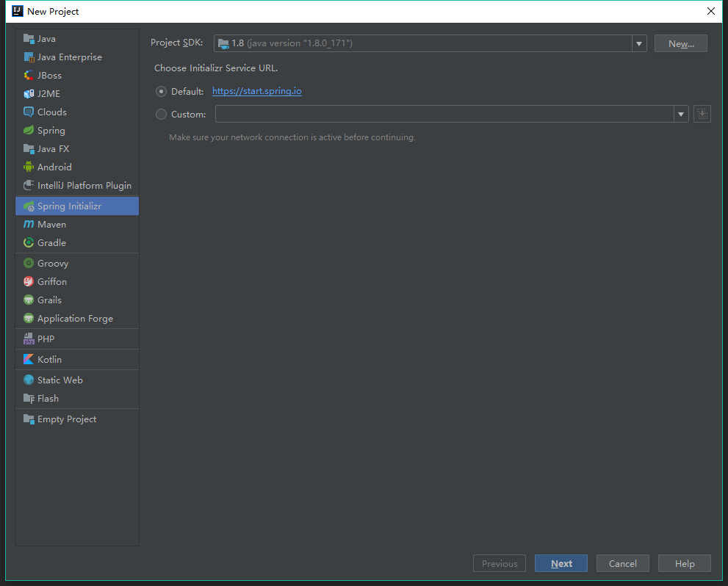Viewport: 728px width, 586px height.
Task: Click the Project SDK label
Action: (x=176, y=42)
